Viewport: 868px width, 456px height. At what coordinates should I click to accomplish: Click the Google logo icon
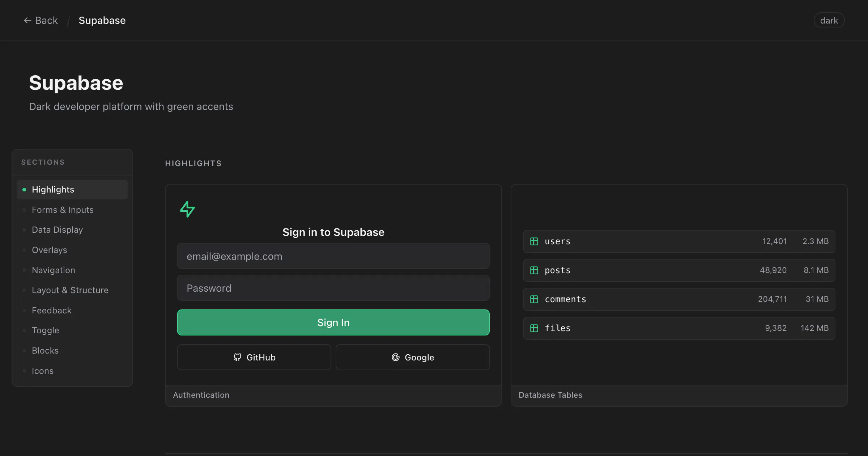(396, 357)
